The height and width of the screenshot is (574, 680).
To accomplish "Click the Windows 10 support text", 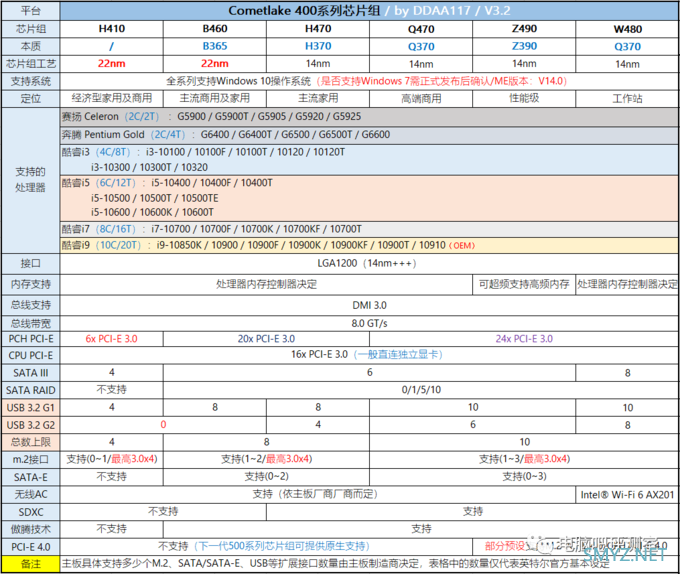I will point(367,81).
